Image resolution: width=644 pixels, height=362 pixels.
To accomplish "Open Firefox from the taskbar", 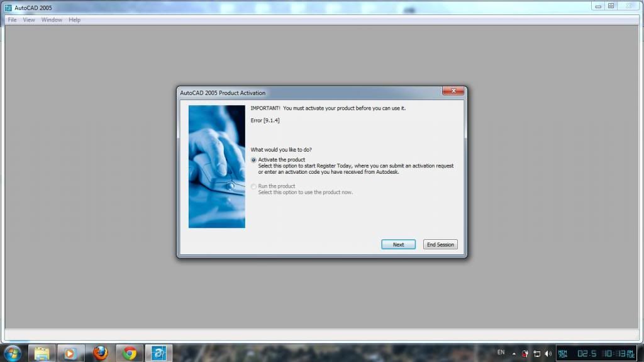I will (x=100, y=353).
